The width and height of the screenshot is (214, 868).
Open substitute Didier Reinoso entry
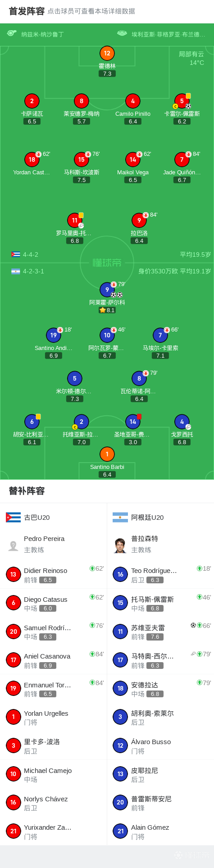pyautogui.click(x=54, y=574)
